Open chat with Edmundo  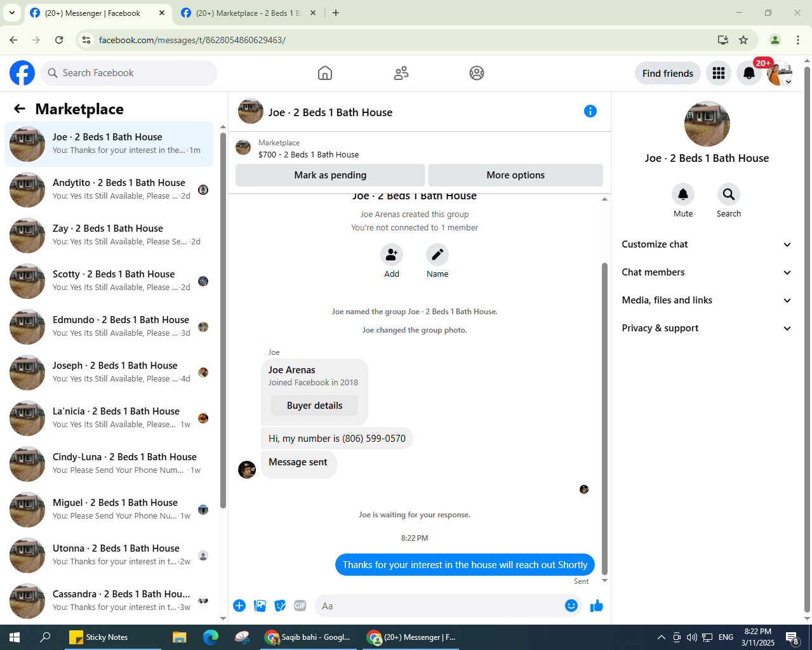click(x=109, y=327)
